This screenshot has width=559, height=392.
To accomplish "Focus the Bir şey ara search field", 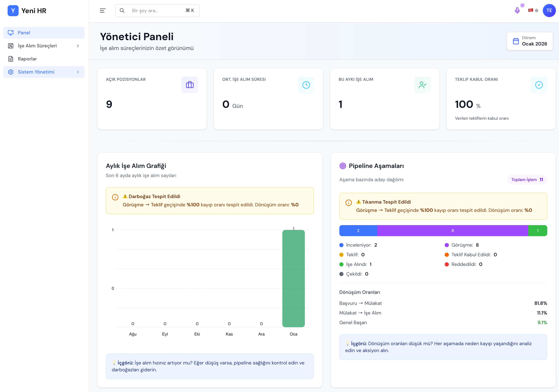I will tap(157, 11).
